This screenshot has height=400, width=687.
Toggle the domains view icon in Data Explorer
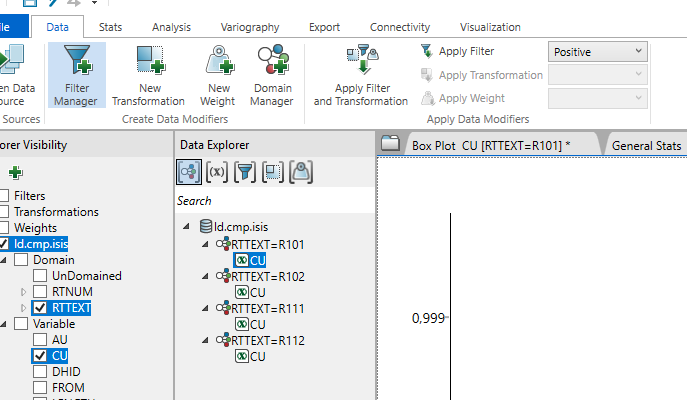[x=189, y=172]
